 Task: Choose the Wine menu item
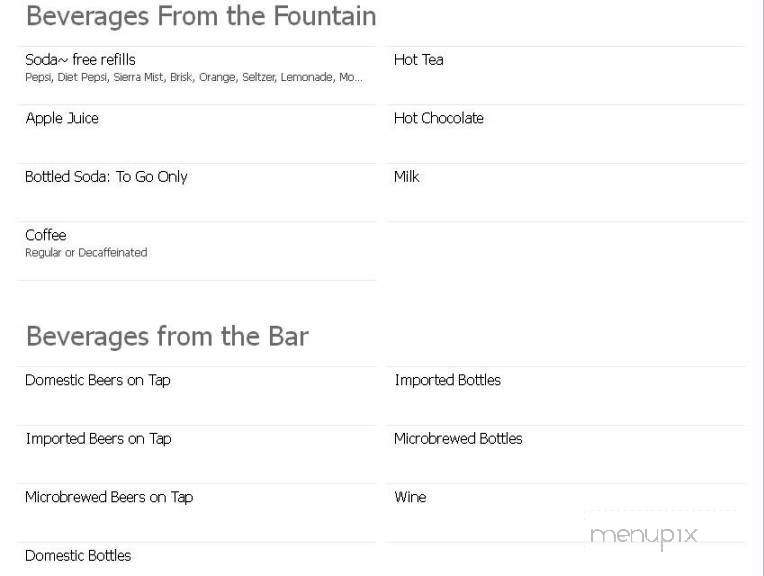pos(410,497)
